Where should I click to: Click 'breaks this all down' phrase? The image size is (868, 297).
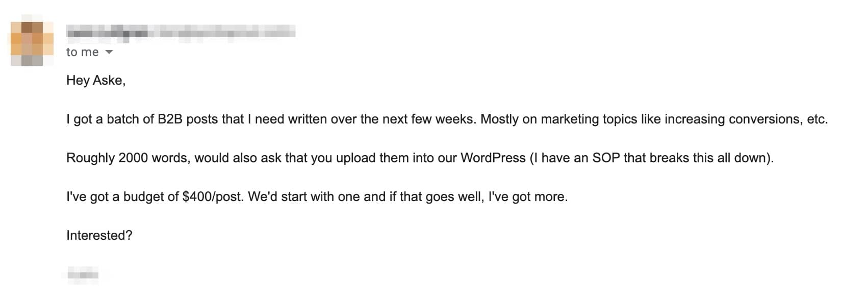pos(710,158)
